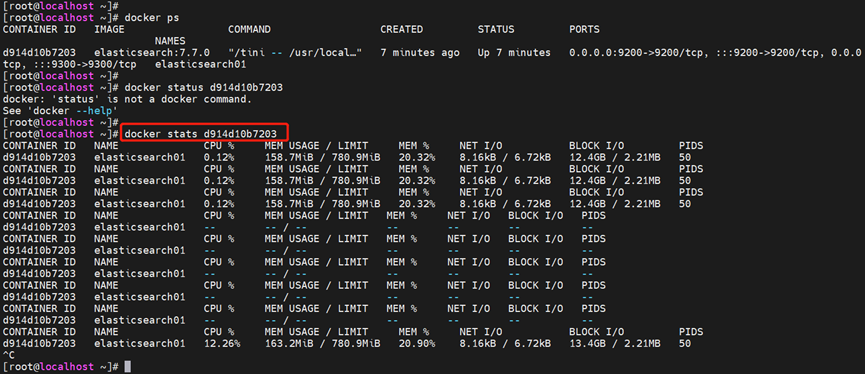Click the CREATED column header
Viewport: 865px width, 374px height.
[402, 29]
